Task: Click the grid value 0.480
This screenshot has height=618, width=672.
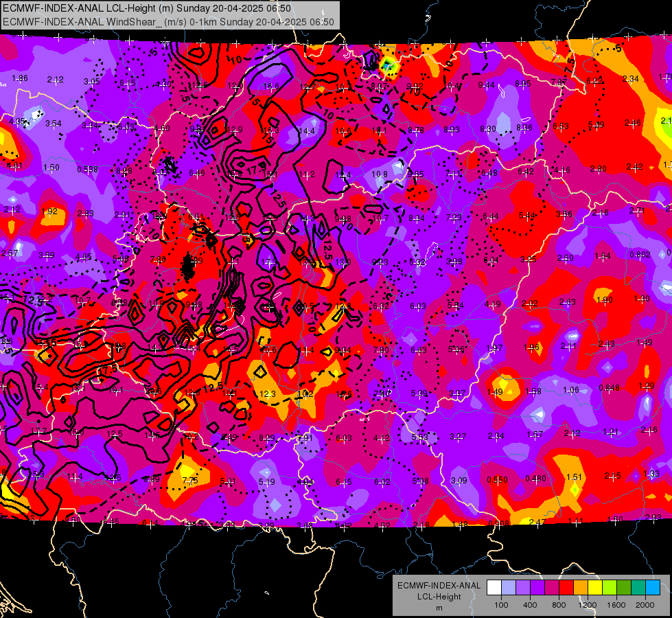Action: (535, 478)
